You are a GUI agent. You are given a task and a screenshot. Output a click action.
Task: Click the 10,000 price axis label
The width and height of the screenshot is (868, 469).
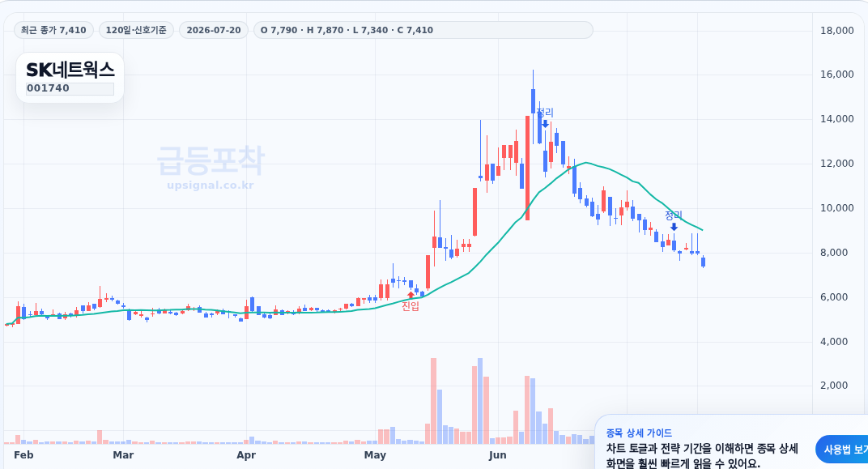coord(837,208)
